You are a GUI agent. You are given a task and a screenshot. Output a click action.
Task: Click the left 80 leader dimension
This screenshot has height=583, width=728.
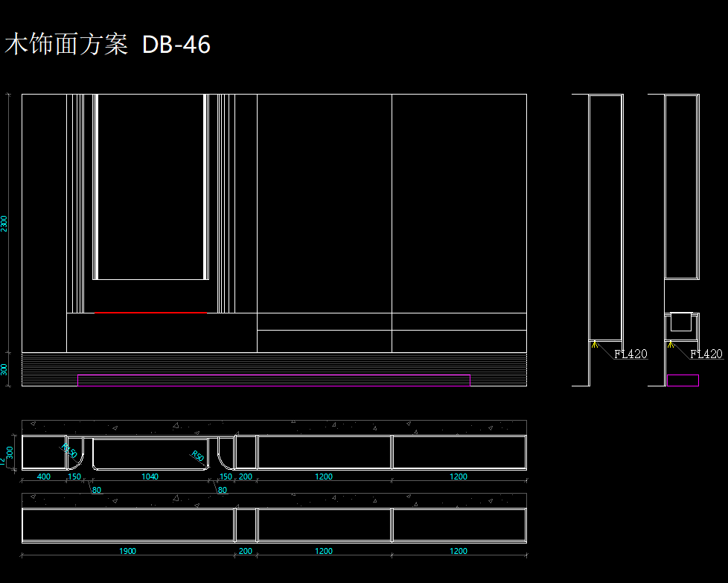point(96,490)
